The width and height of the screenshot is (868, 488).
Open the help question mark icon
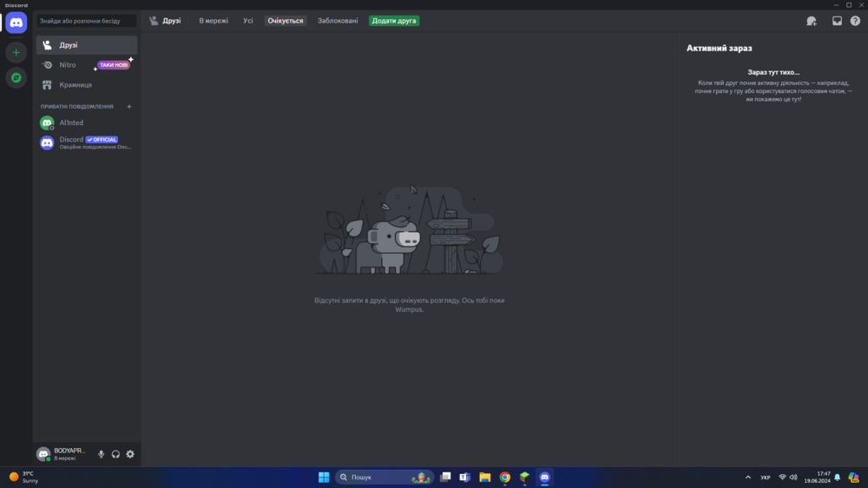(855, 21)
